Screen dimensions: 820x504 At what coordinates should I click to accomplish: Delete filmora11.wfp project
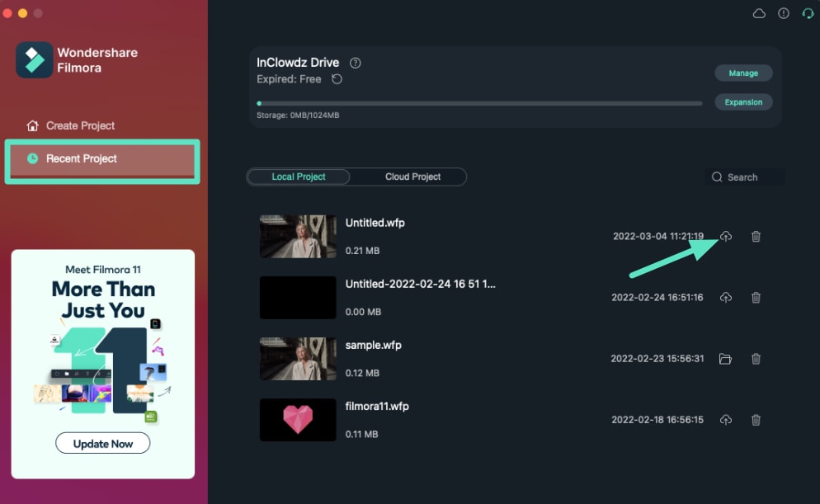(x=756, y=420)
